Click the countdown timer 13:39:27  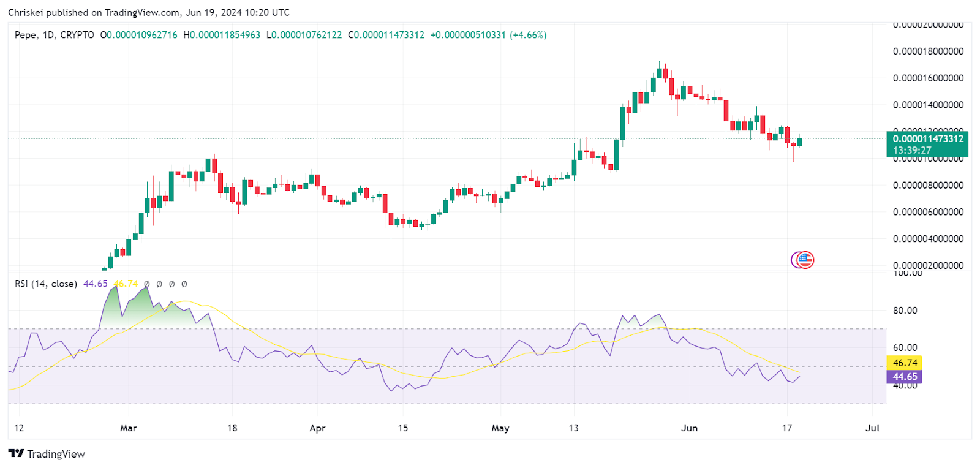[x=912, y=150]
